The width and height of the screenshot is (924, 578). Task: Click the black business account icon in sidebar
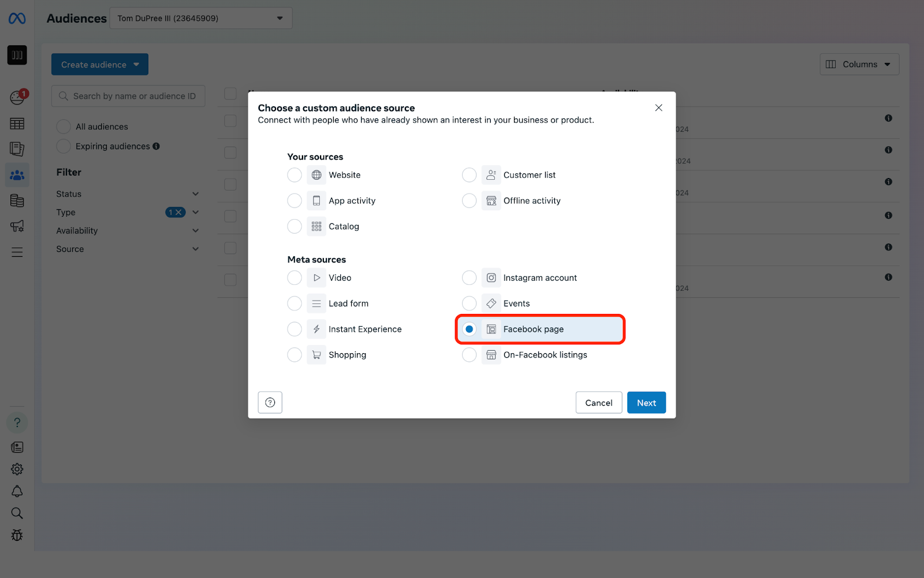[17, 55]
